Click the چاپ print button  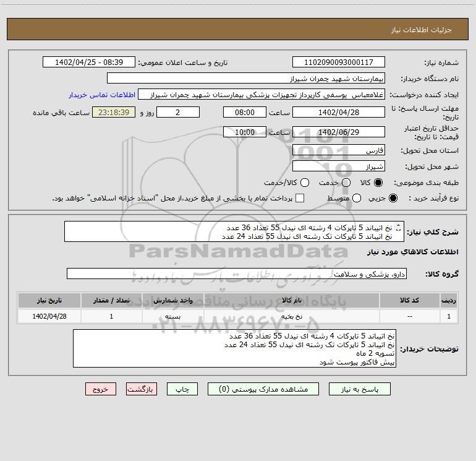[182, 389]
